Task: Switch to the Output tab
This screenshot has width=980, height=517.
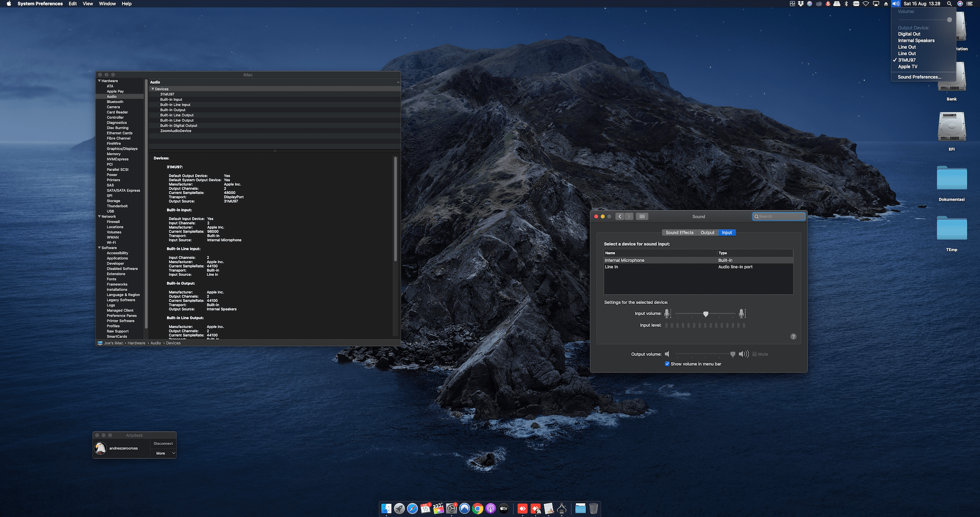Action: (x=707, y=232)
